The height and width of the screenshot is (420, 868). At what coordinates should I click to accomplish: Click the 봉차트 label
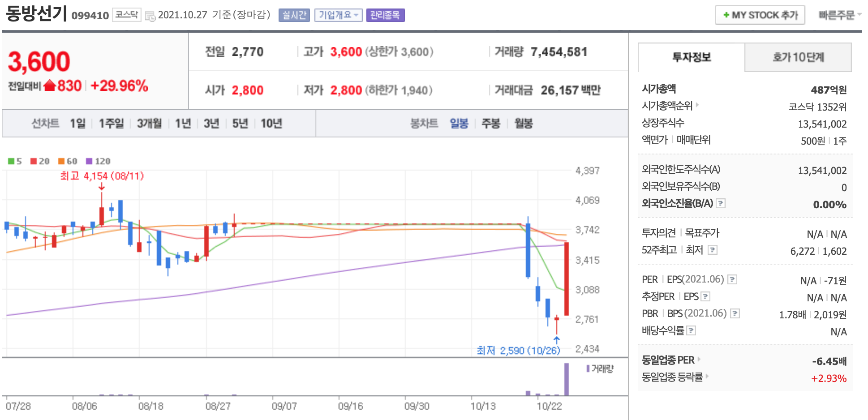click(424, 123)
